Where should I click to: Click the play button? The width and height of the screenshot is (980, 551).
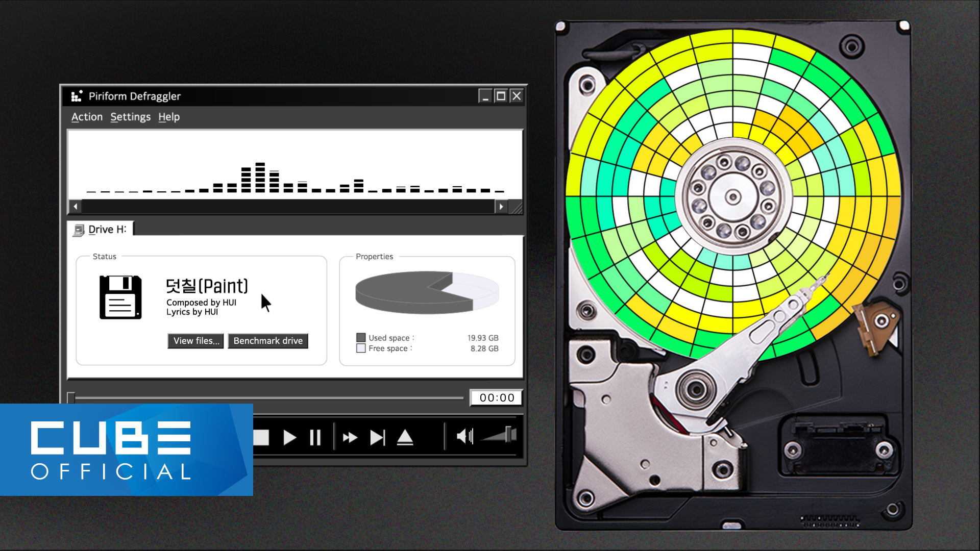pos(289,438)
